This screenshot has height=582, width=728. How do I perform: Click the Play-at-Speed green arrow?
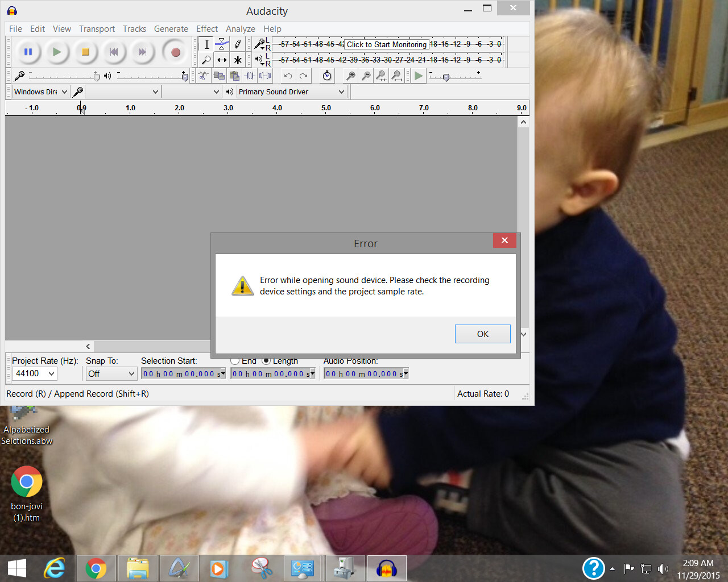coord(419,76)
